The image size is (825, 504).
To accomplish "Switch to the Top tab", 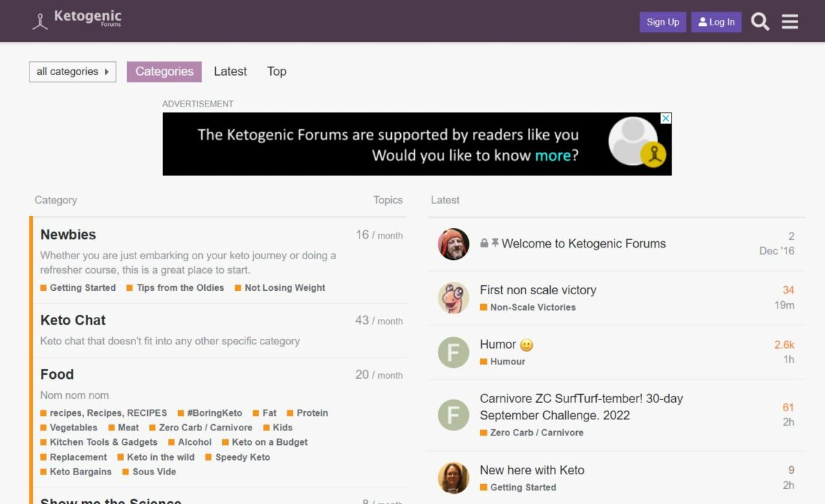I will click(276, 72).
